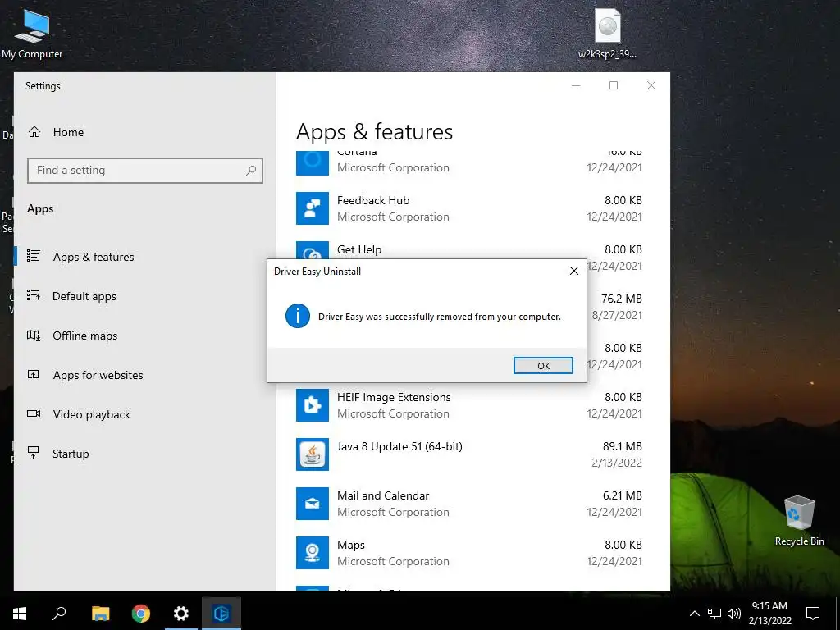Click the 76.2 MB size value
The image size is (840, 630).
point(622,299)
